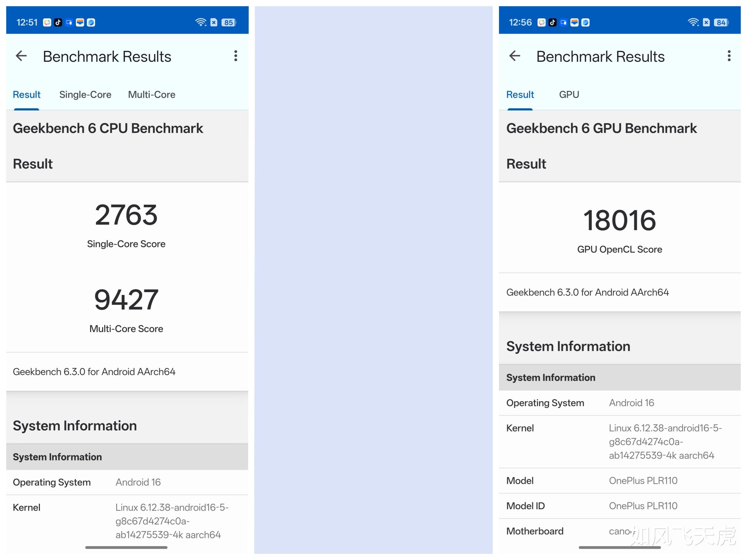Tap Wi-Fi icon in right status bar

point(693,23)
